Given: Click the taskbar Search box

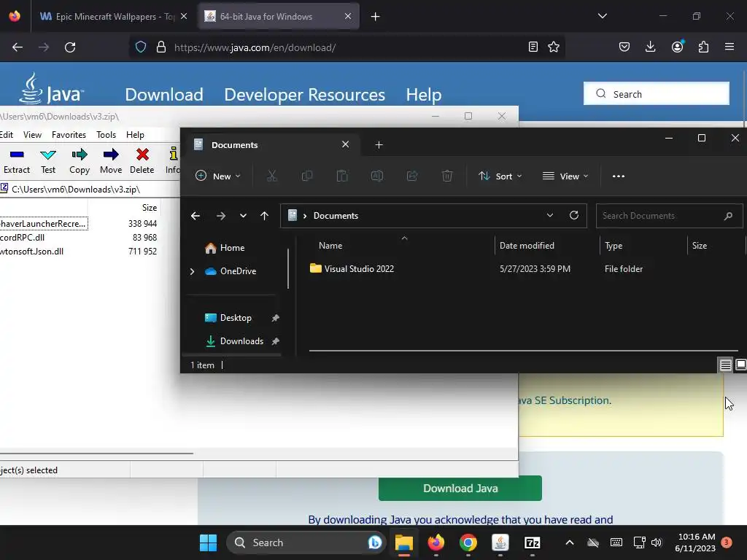Looking at the screenshot, I should [x=306, y=542].
